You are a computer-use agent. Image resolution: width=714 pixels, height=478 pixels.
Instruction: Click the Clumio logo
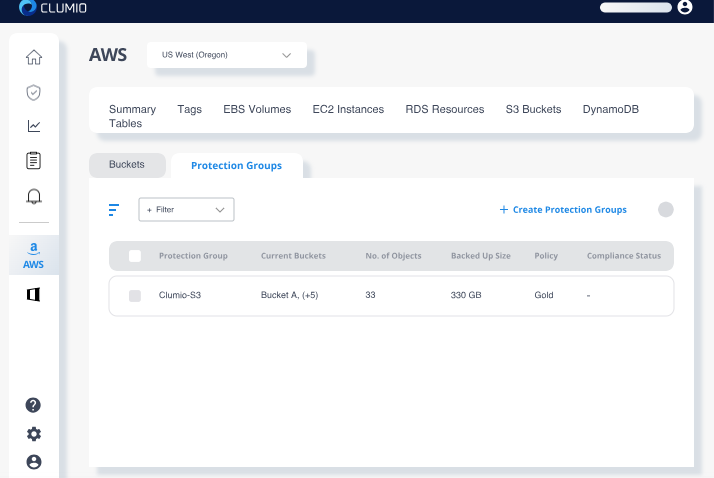[53, 8]
